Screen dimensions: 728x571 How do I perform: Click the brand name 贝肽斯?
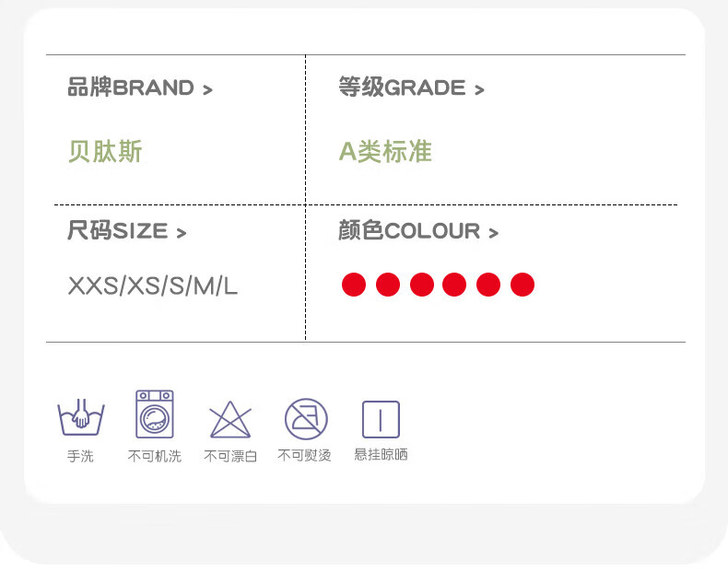[x=105, y=151]
